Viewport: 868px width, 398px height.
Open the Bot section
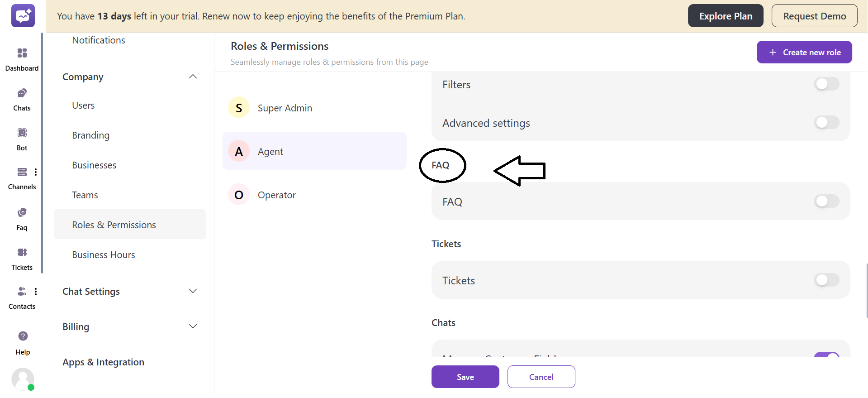[22, 138]
